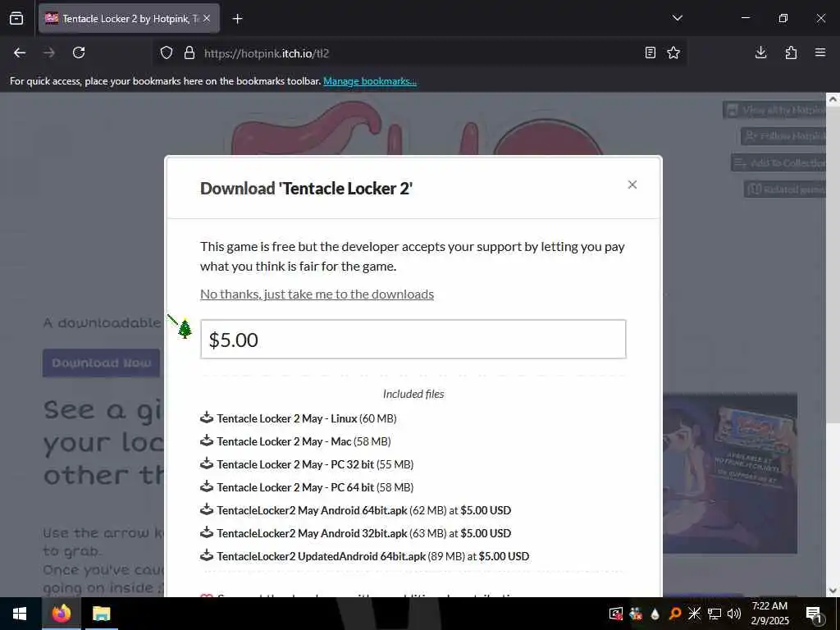840x630 pixels.
Task: Select 'TentacleLocker2 May Android 32bit.apk' text
Action: (x=312, y=533)
